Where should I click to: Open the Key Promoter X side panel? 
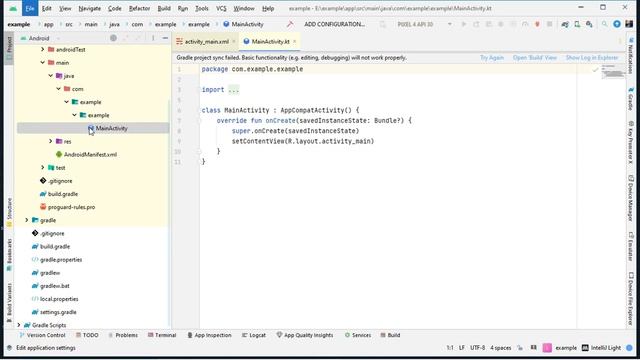coord(631,142)
